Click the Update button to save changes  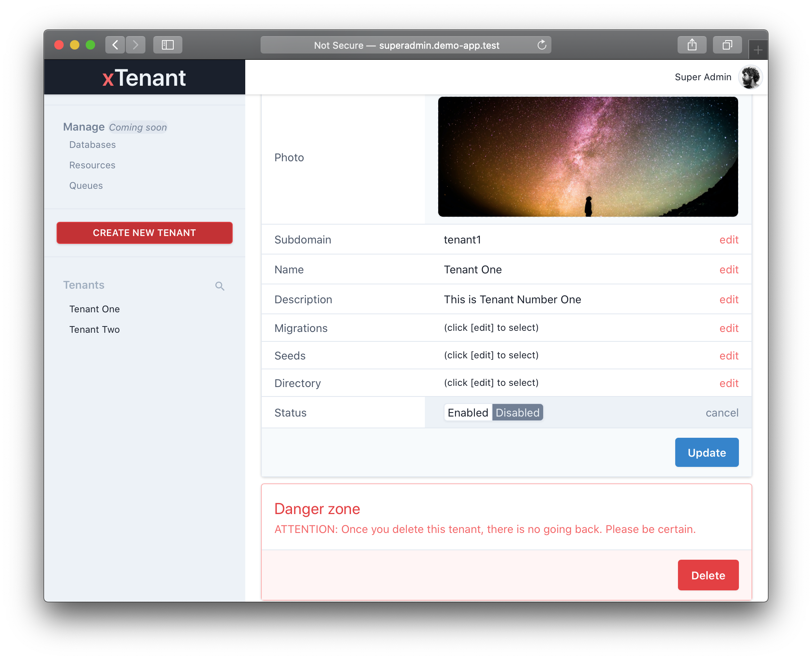pyautogui.click(x=708, y=452)
